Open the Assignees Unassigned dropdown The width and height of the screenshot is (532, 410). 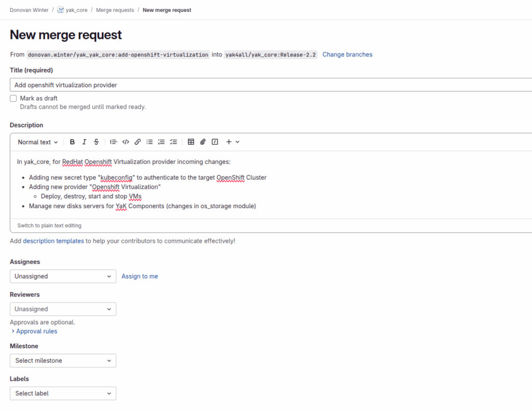63,276
